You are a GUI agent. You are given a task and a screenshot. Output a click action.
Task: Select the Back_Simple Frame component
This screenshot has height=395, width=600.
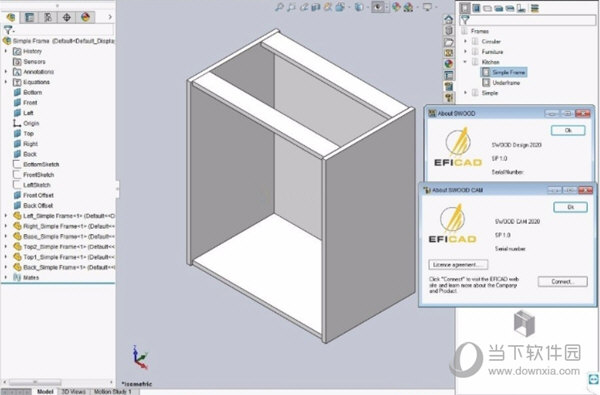coord(64,267)
